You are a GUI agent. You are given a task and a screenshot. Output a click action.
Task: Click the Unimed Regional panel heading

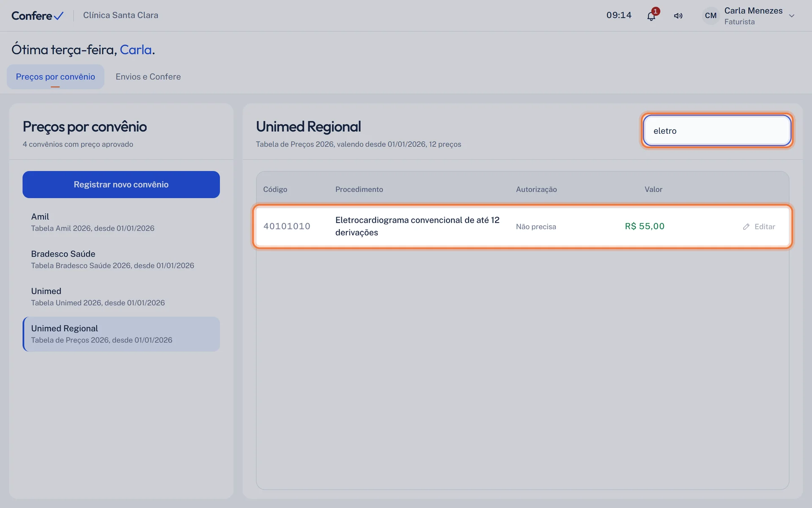click(x=308, y=127)
